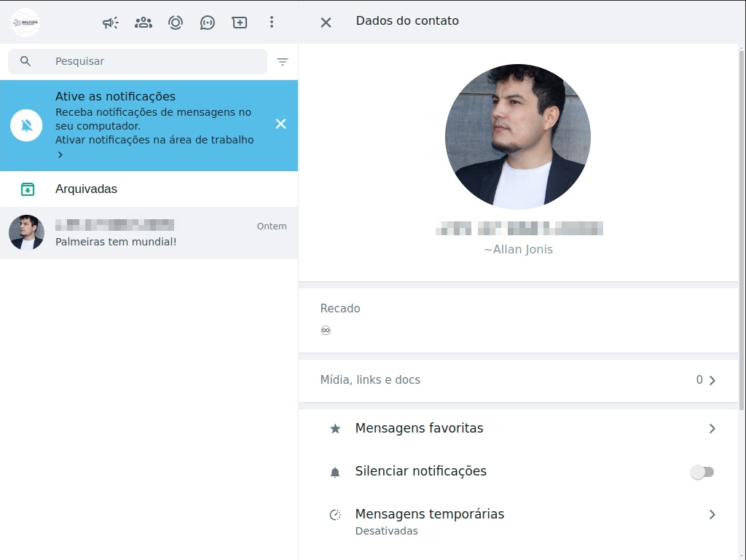Image resolution: width=746 pixels, height=560 pixels.
Task: Open own profile picture in header
Action: [x=25, y=22]
